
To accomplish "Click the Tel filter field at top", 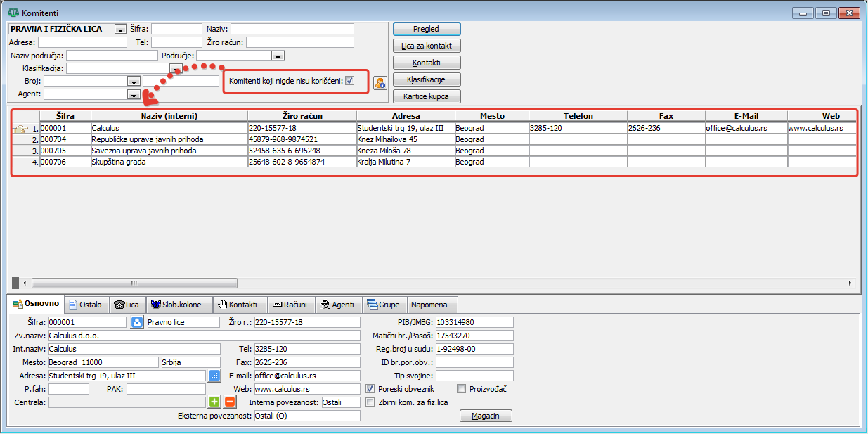I will point(176,42).
